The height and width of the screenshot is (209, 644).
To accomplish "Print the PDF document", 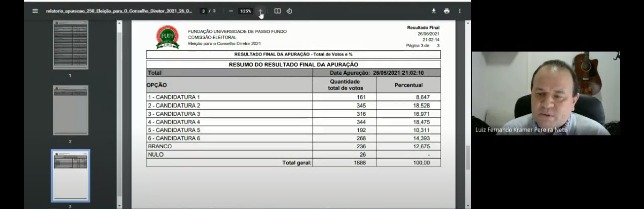I will point(447,11).
